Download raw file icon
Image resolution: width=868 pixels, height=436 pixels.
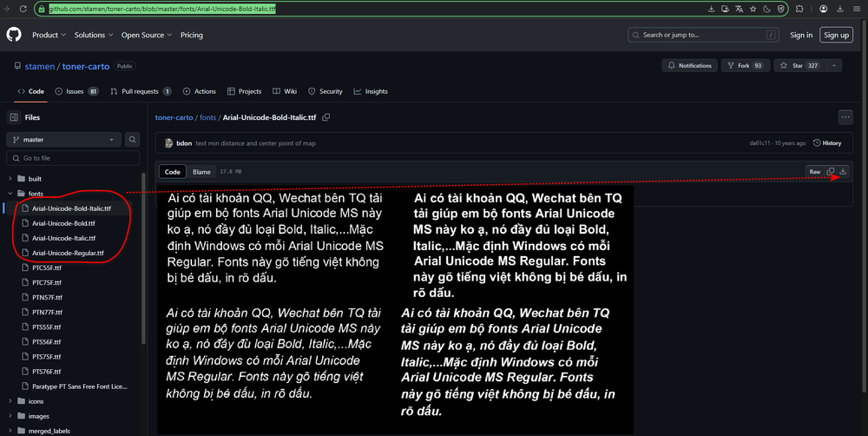click(x=843, y=172)
